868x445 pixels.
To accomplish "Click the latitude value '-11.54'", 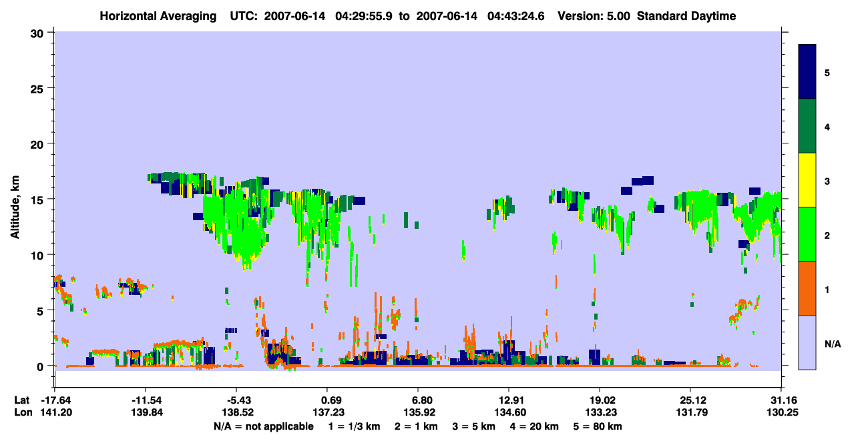I will coord(148,400).
